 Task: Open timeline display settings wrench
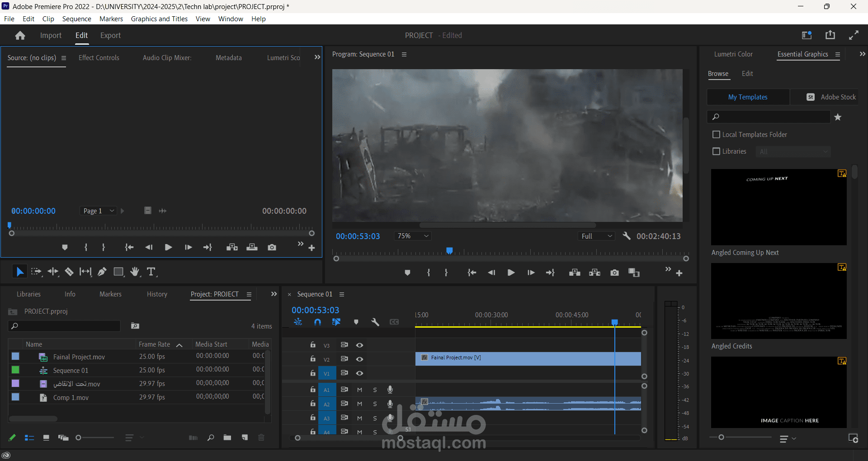375,322
